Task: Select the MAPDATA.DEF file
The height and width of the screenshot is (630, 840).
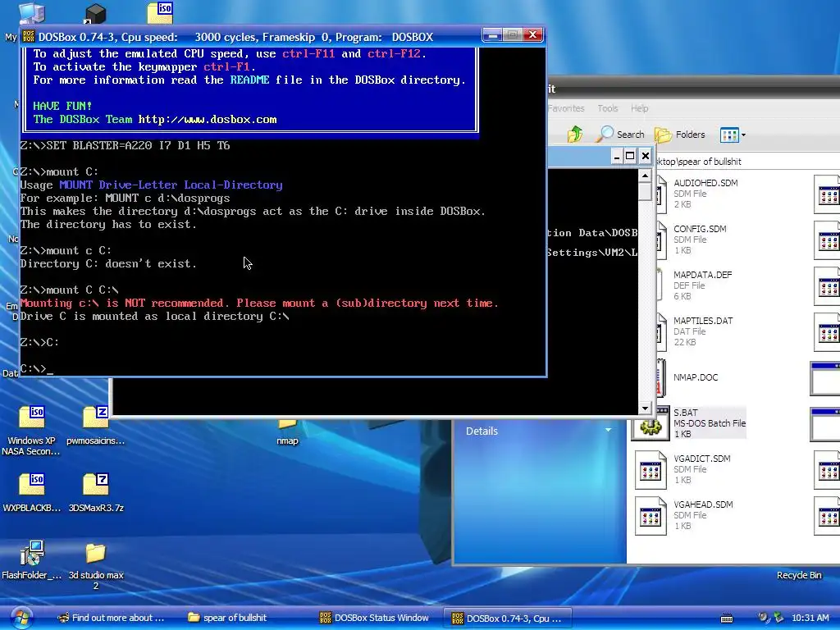Action: point(702,275)
